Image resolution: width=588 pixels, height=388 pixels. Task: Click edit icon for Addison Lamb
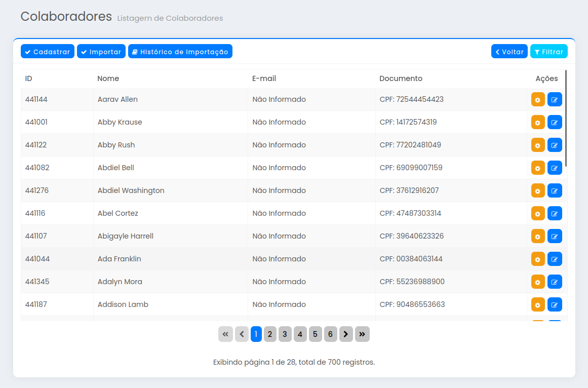click(x=555, y=305)
